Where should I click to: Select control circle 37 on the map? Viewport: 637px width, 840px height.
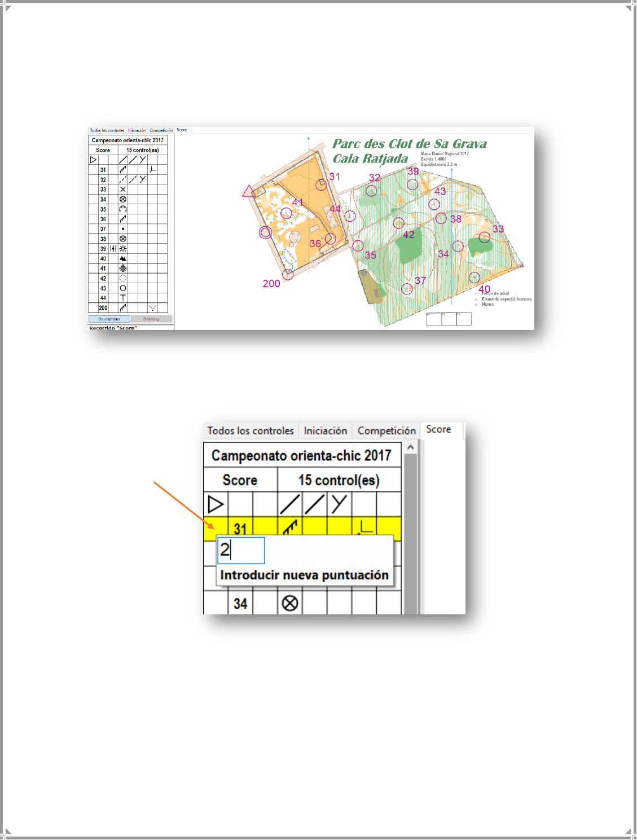(407, 289)
